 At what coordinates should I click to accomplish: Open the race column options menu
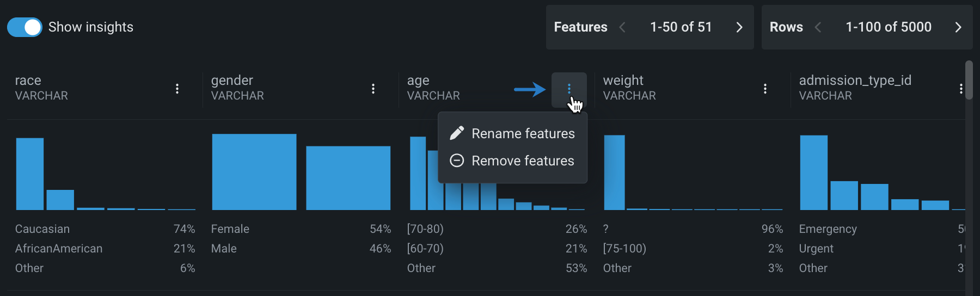coord(177,89)
